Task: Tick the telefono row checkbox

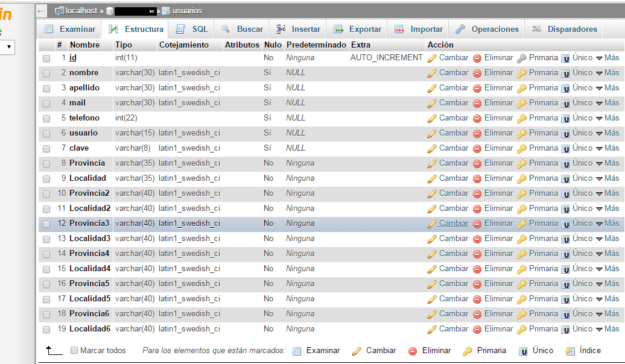Action: (46, 119)
